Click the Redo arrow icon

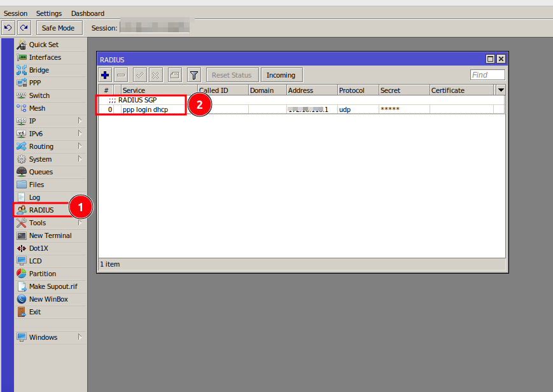click(24, 27)
